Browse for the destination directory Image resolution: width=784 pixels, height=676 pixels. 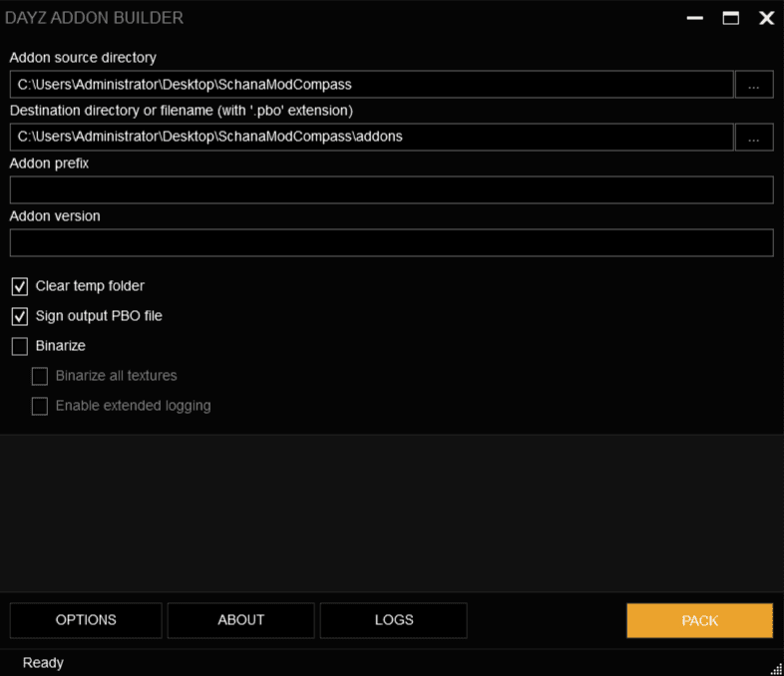[x=754, y=137]
